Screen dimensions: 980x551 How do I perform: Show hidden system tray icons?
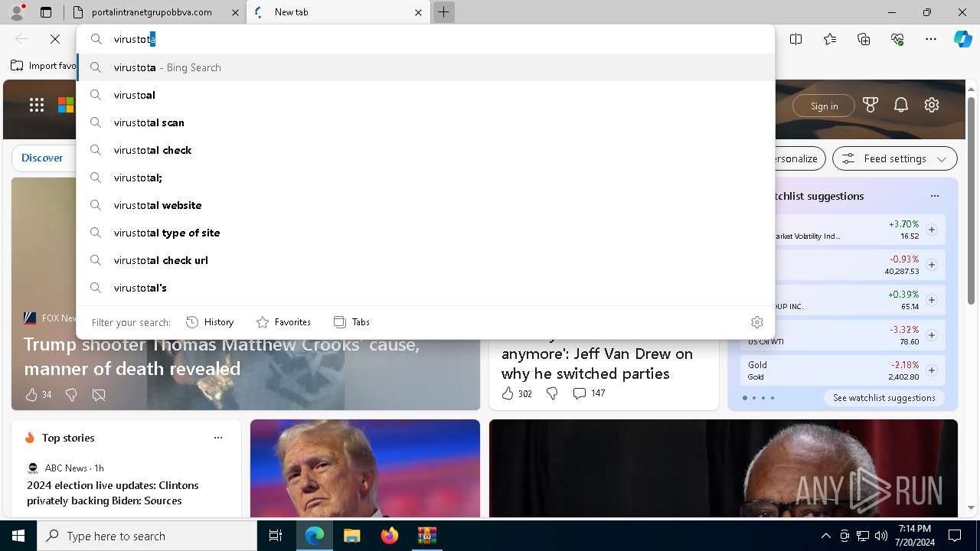pos(825,536)
